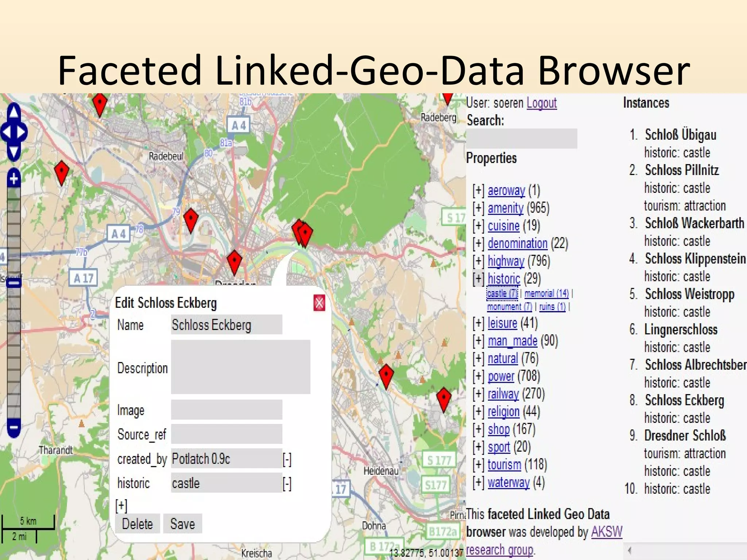Expand the leisure property
The image size is (747, 560).
[479, 323]
